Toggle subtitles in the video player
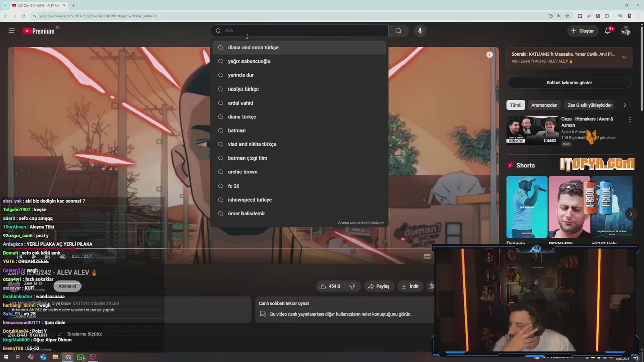Image resolution: width=644 pixels, height=362 pixels. 427,256
